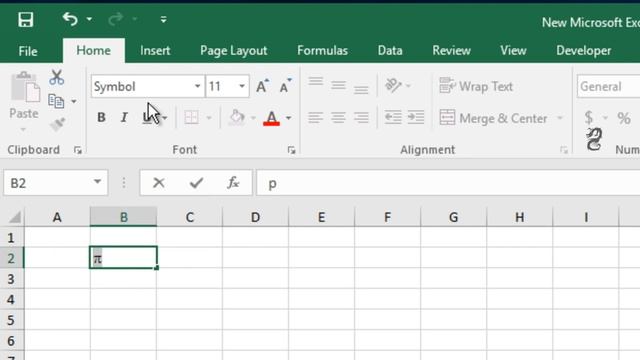Click the Wrap Text button
Image resolution: width=640 pixels, height=360 pixels.
[476, 87]
